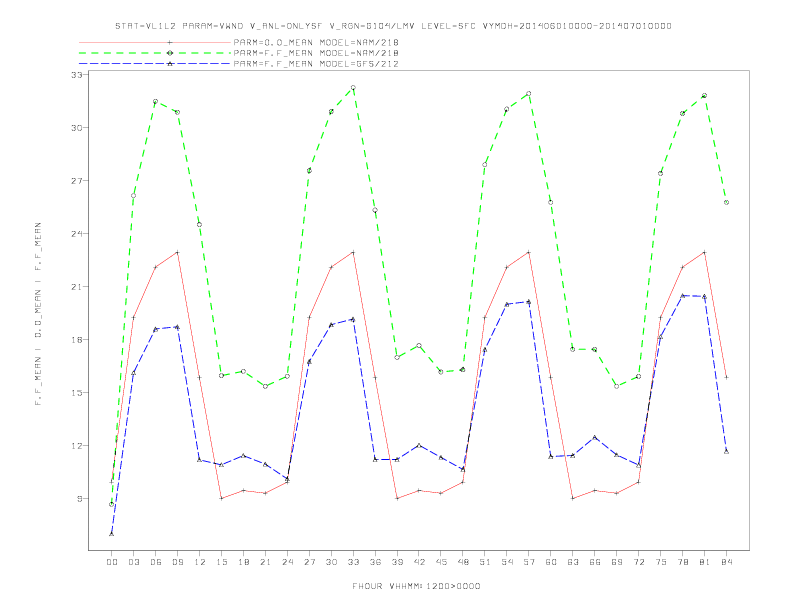Click y-axis tick value 21
This screenshot has height=612, width=792.
coord(76,287)
